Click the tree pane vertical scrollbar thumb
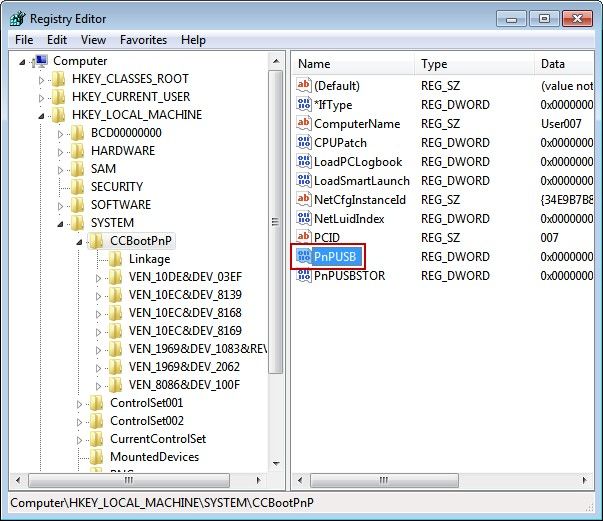Image resolution: width=603 pixels, height=521 pixels. pos(275,222)
